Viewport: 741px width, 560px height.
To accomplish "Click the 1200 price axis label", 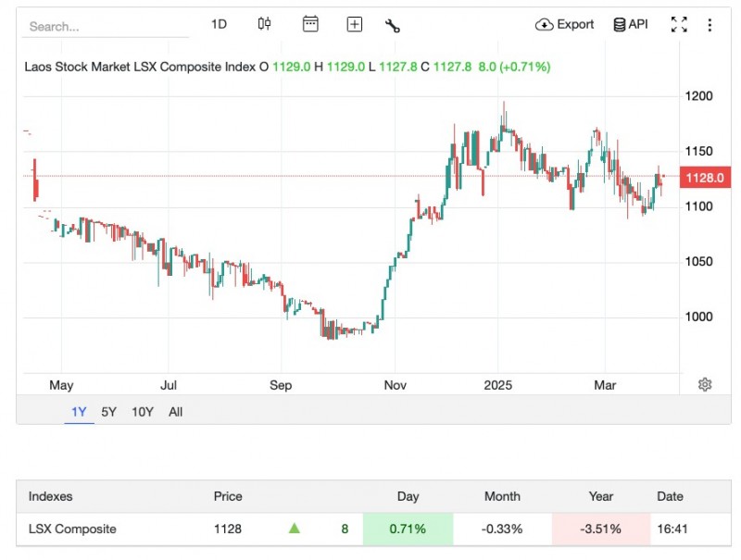I will point(699,96).
